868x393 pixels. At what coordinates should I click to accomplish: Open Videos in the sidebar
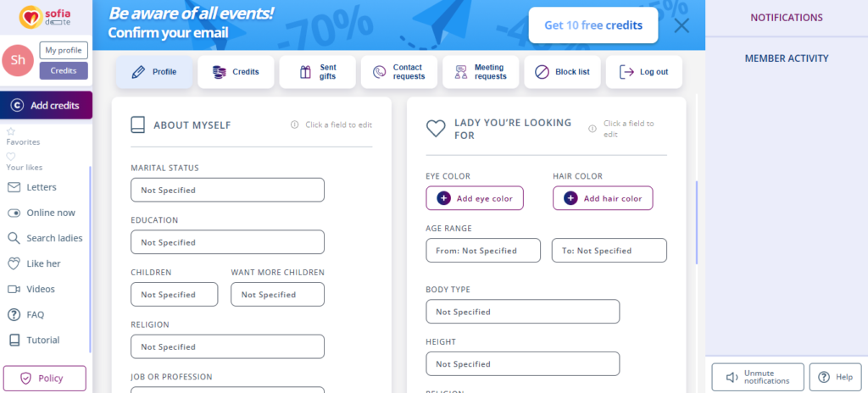pyautogui.click(x=40, y=289)
